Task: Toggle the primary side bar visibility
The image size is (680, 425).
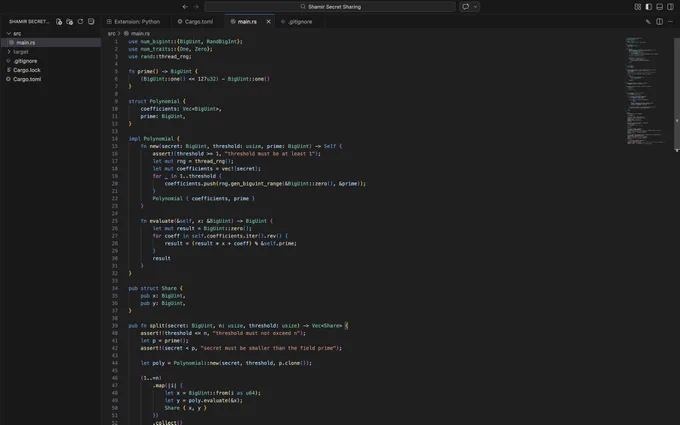Action: click(x=648, y=7)
